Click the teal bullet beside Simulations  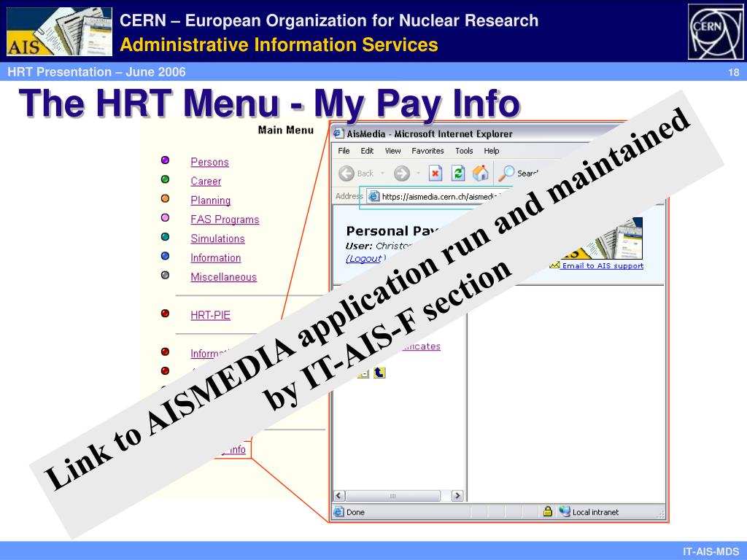166,237
